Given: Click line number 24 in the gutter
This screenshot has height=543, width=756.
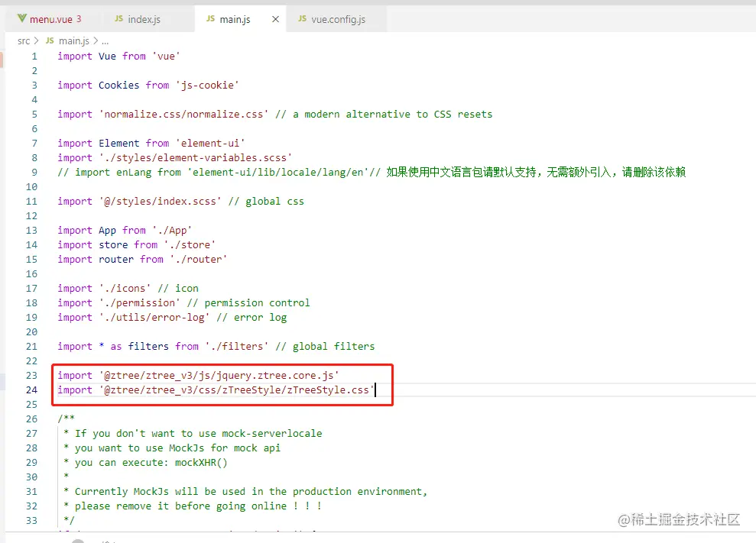Looking at the screenshot, I should pos(31,389).
